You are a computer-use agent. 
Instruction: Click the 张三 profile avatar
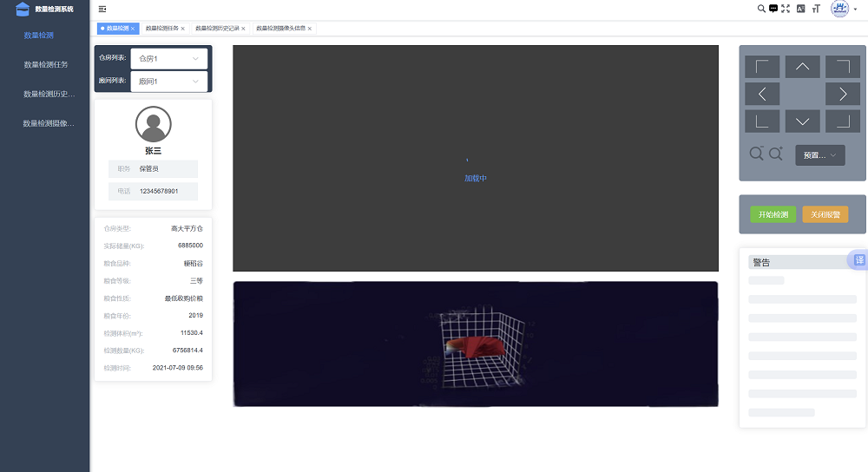[x=154, y=124]
